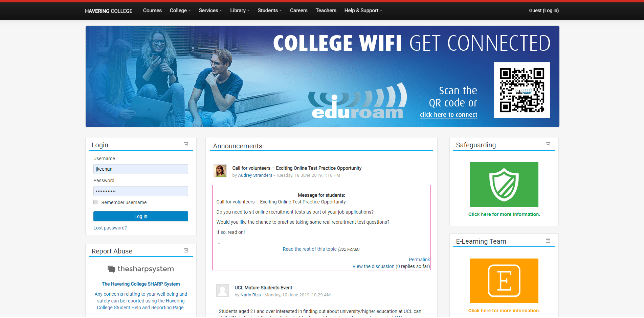Click the green Safeguarding shield icon

pyautogui.click(x=504, y=185)
